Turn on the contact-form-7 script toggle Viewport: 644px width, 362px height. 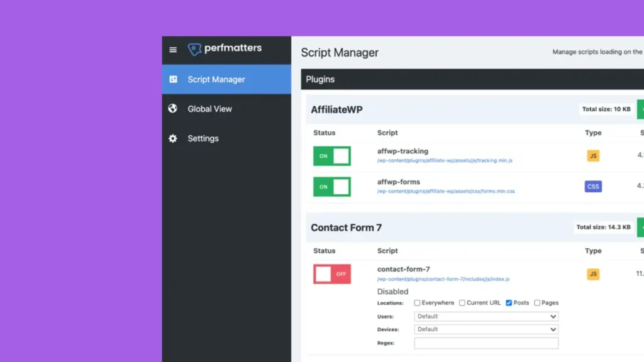[x=332, y=274]
